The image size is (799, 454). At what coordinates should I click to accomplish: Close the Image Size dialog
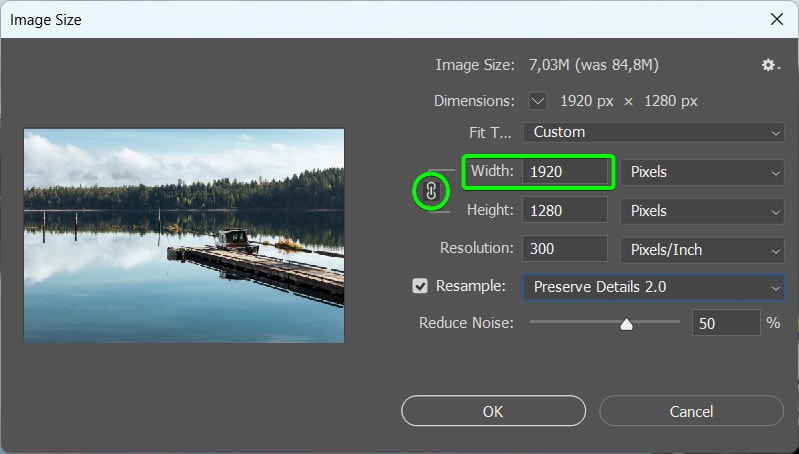(x=777, y=19)
